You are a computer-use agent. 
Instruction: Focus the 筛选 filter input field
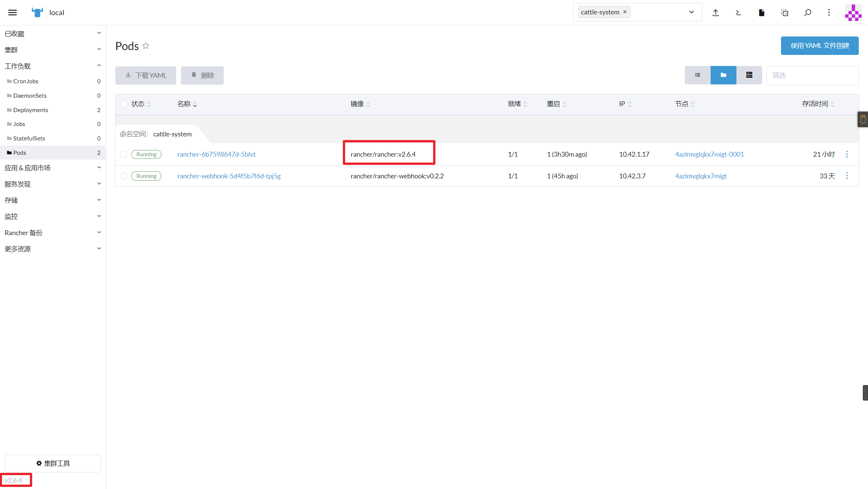(812, 75)
